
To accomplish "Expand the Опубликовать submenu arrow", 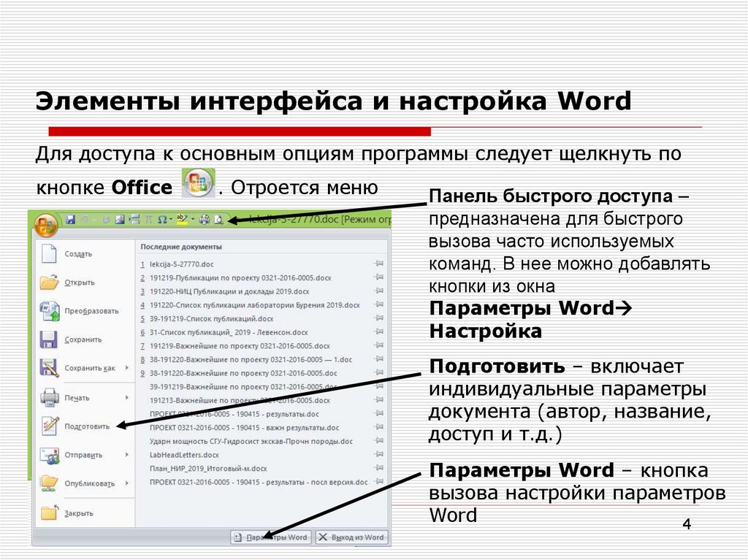I will click(x=127, y=483).
